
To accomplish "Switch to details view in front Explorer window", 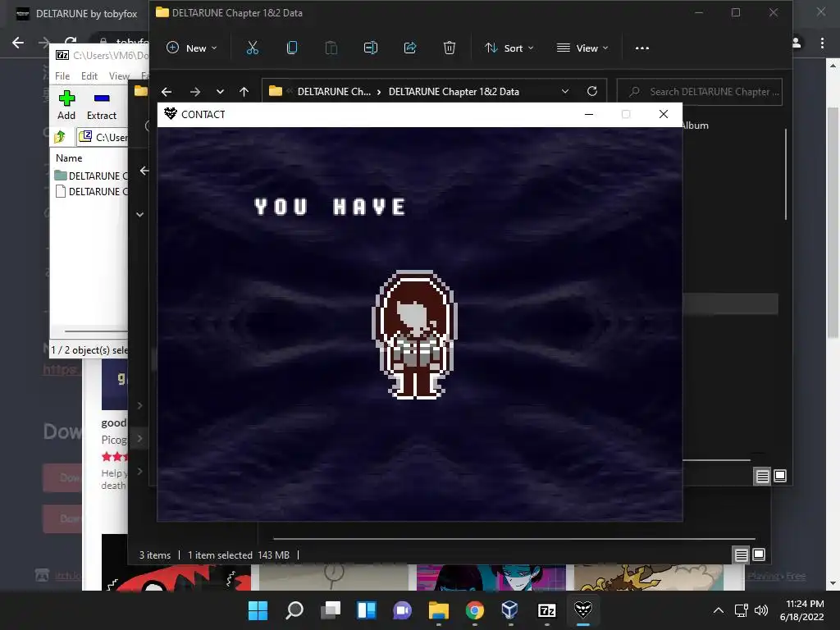I will [x=762, y=476].
